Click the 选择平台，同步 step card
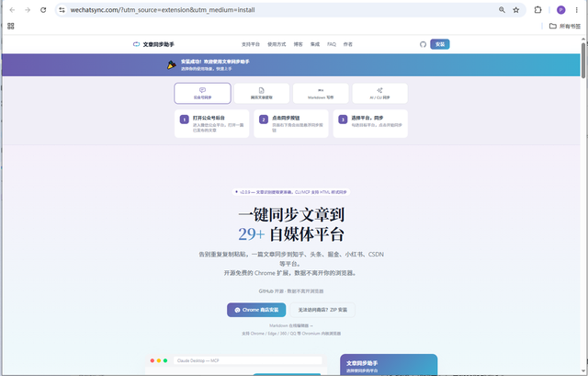588x376 pixels. pyautogui.click(x=370, y=123)
